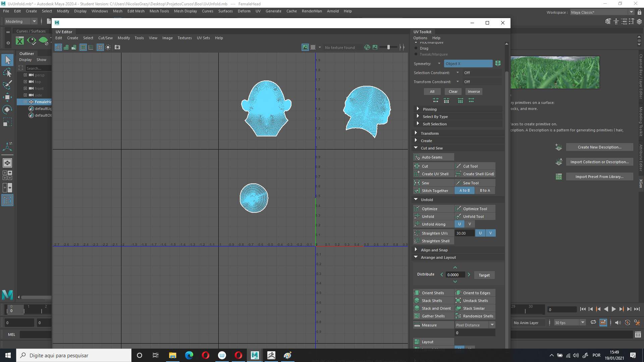Click the Windows Start button
The height and width of the screenshot is (362, 644).
(8, 355)
